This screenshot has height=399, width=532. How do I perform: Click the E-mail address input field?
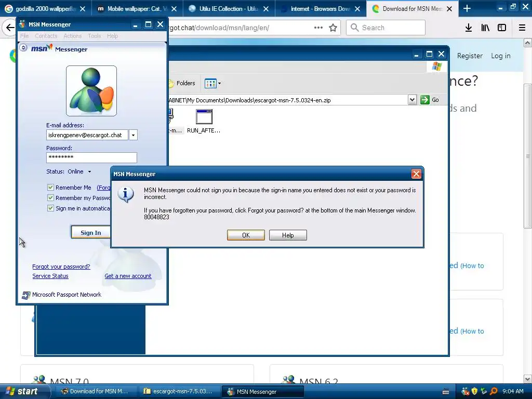point(87,135)
